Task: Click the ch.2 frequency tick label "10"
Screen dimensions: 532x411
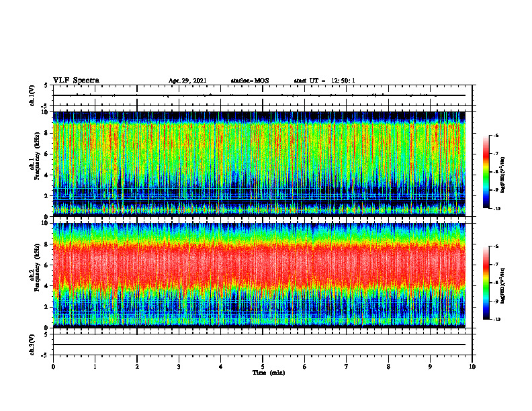Action: pos(46,223)
